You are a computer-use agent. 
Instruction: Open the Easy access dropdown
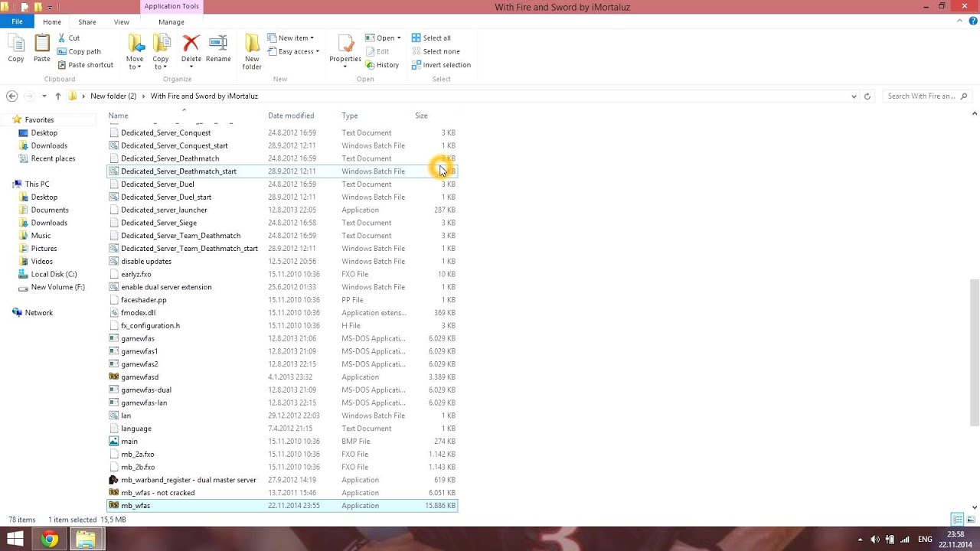293,51
